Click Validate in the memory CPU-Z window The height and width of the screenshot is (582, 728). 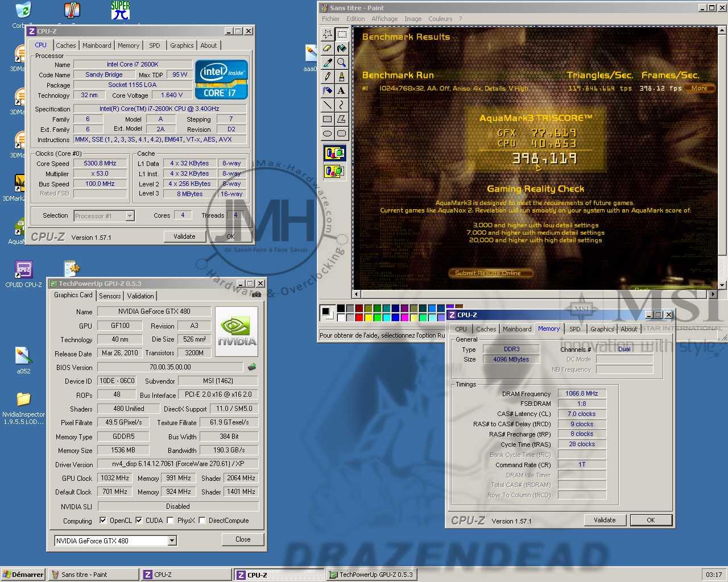[605, 520]
